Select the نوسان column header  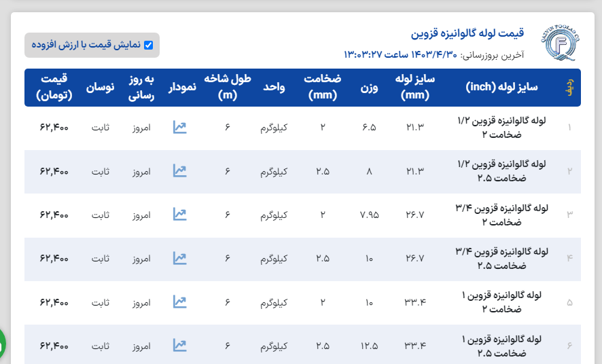click(x=100, y=88)
